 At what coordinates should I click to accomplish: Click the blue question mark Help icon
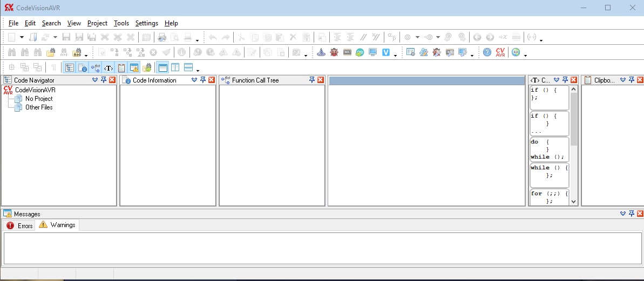487,52
